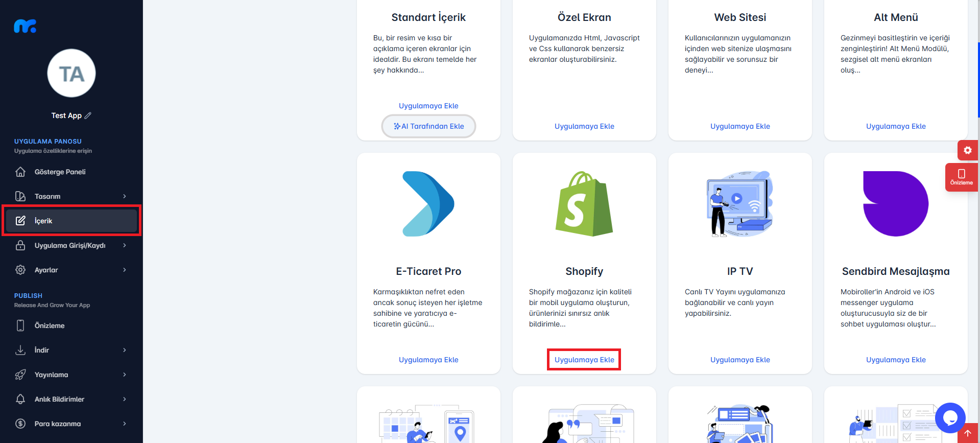This screenshot has height=443, width=980.
Task: Click the Shopify bag logo
Action: pyautogui.click(x=584, y=204)
